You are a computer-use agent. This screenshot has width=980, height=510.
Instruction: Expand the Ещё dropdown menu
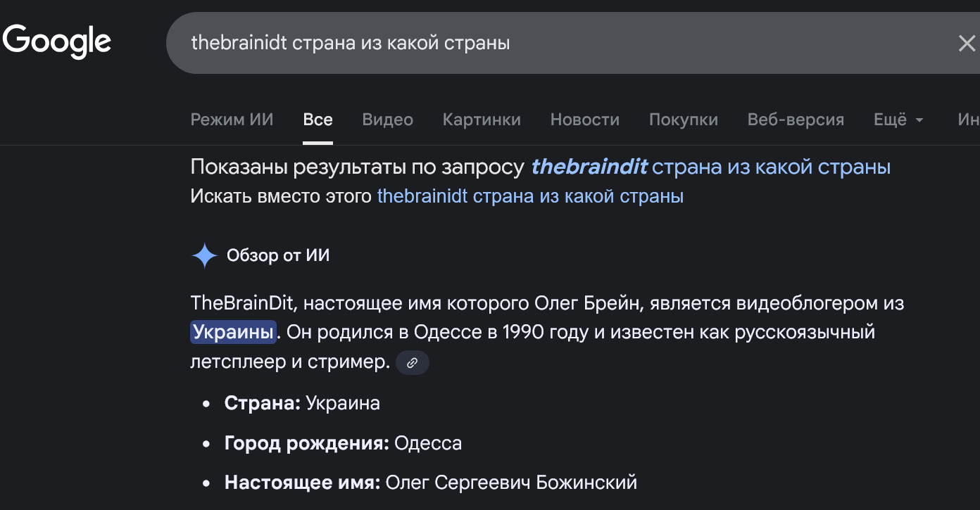898,120
